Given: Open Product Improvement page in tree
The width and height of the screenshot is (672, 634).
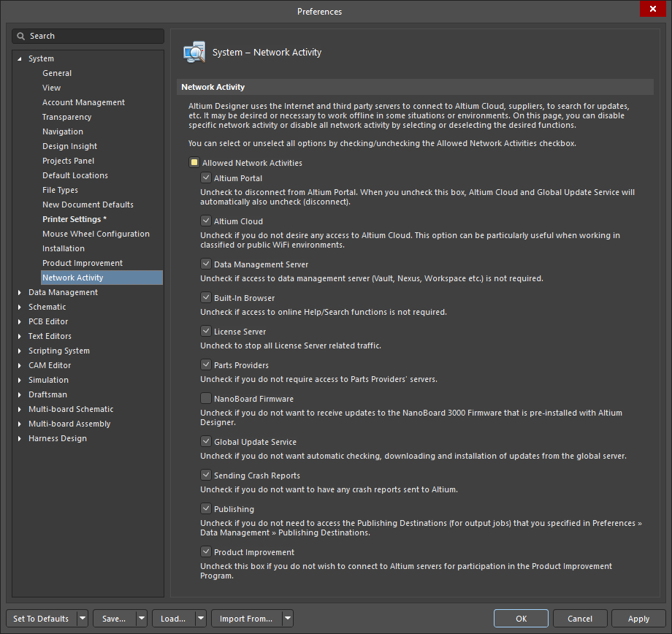Looking at the screenshot, I should click(83, 263).
